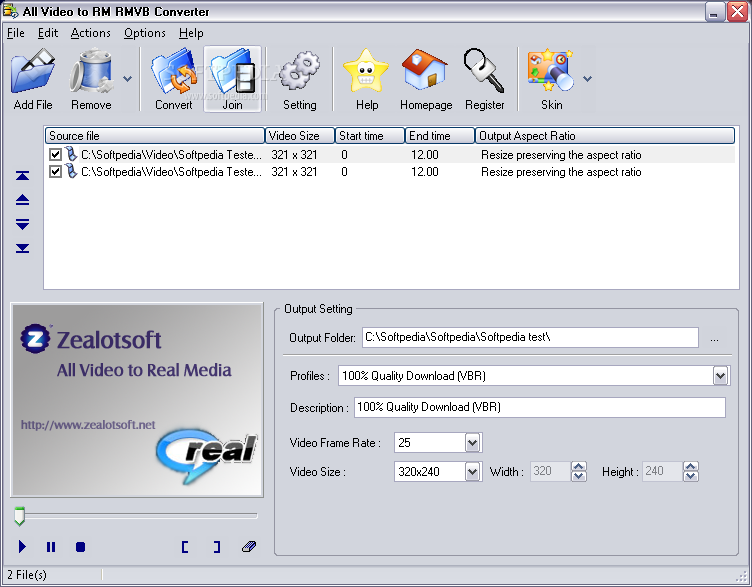752x587 pixels.
Task: Click the 2 File(s) status bar text
Action: coord(27,575)
